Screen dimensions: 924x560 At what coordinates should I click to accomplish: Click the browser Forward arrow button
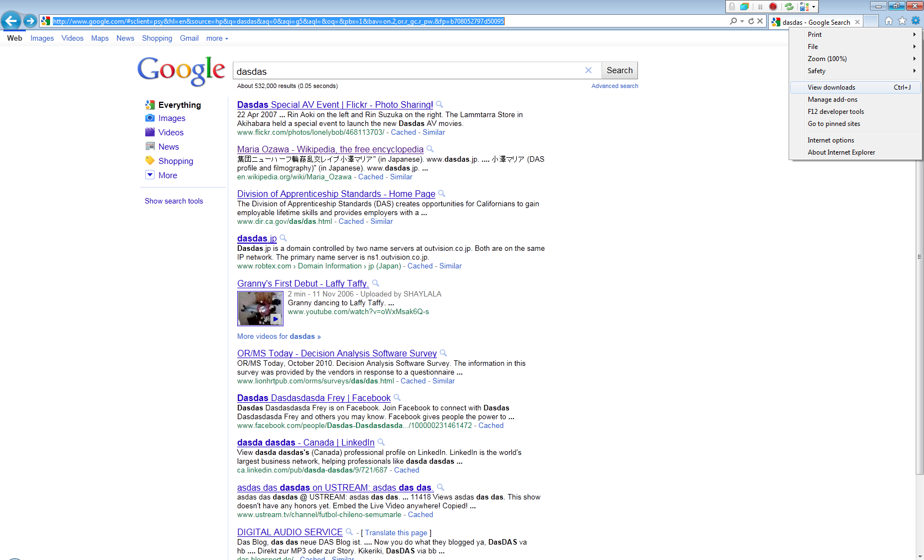click(30, 21)
